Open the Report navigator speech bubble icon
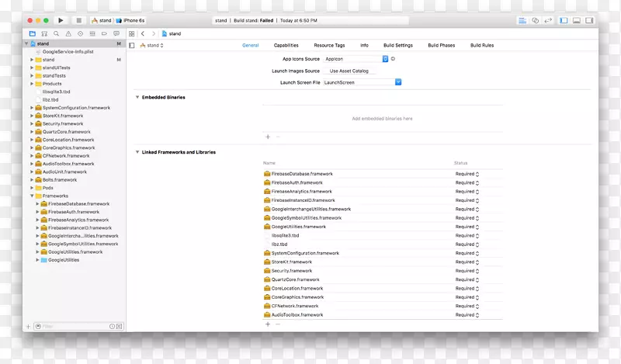 click(x=116, y=33)
